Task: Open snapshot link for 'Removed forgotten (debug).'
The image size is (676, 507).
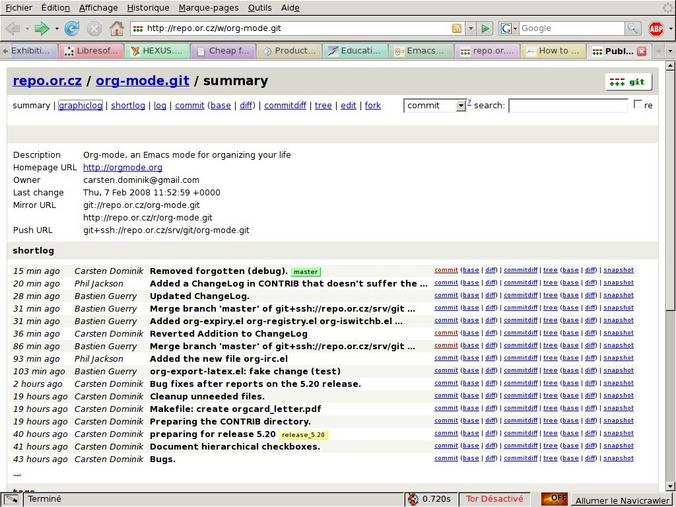Action: coord(618,270)
